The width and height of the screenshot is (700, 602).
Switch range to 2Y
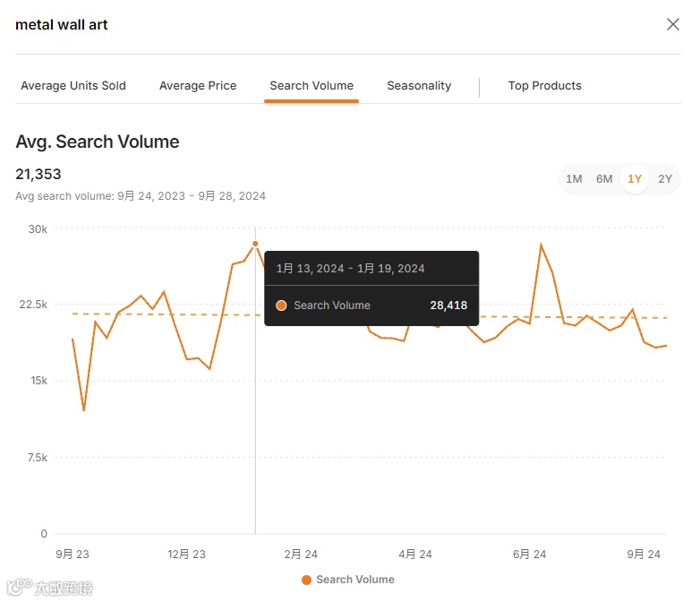tap(665, 179)
